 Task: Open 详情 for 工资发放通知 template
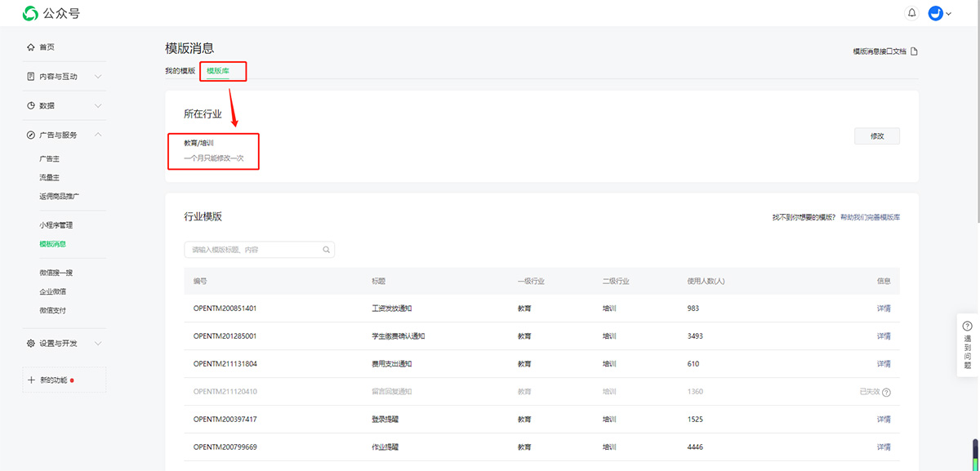(883, 309)
